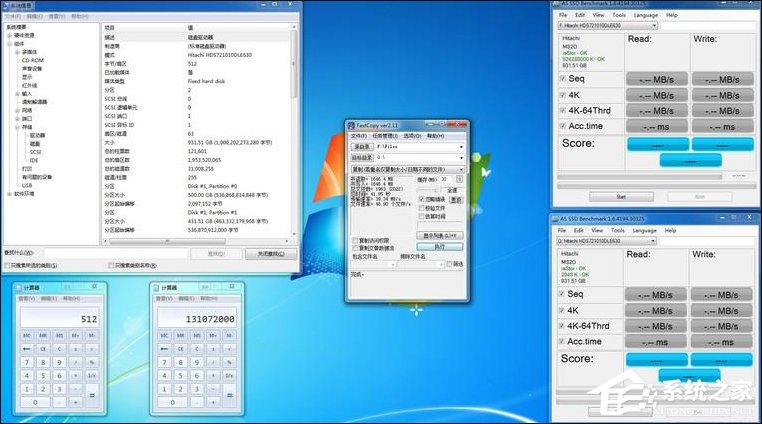Click the FastCopy title bar icon
The image size is (762, 424).
point(352,124)
